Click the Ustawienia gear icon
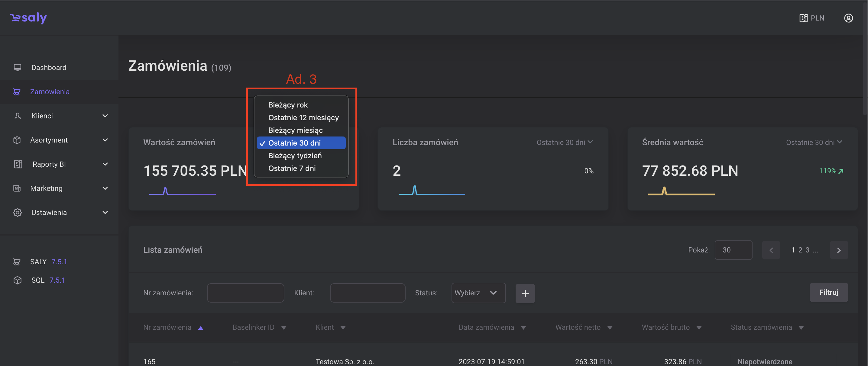Viewport: 868px width, 366px height. (18, 213)
